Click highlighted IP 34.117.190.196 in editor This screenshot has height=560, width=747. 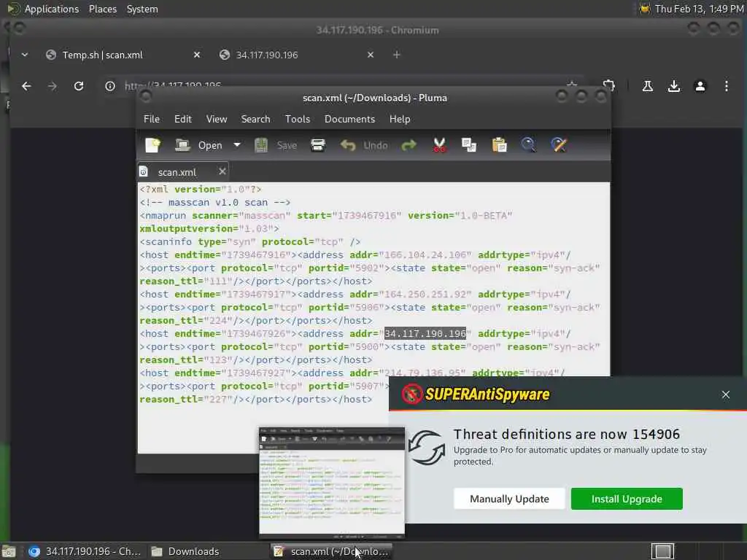click(425, 334)
